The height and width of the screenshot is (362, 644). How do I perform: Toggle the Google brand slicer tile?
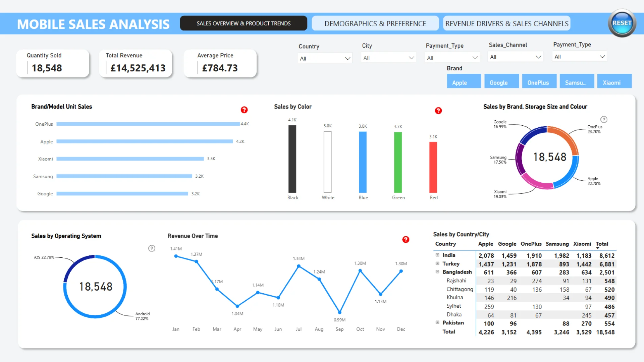click(501, 81)
